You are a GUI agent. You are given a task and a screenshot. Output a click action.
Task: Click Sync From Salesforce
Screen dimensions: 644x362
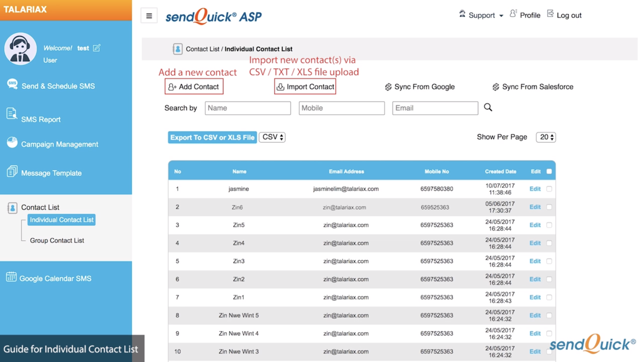click(x=533, y=87)
